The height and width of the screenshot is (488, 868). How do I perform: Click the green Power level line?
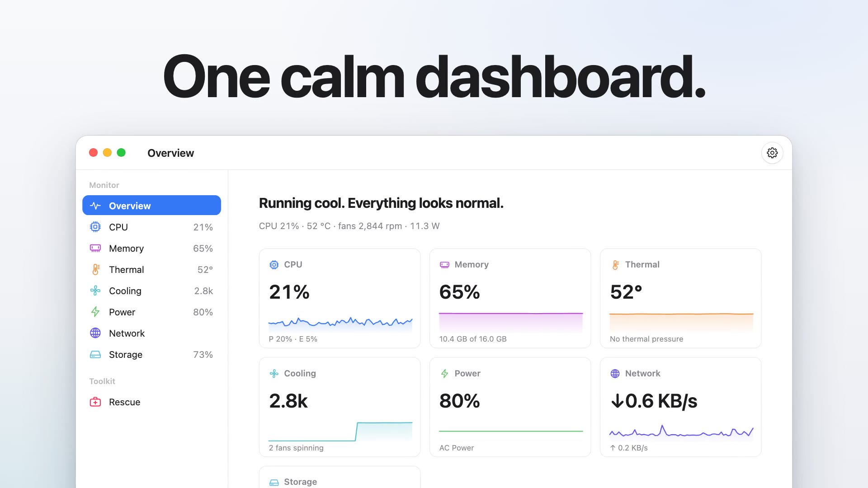point(511,431)
